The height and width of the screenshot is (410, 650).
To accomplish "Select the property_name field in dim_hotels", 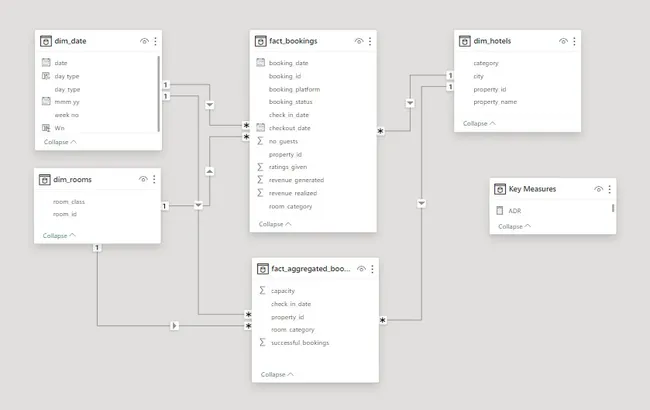I will pyautogui.click(x=495, y=102).
